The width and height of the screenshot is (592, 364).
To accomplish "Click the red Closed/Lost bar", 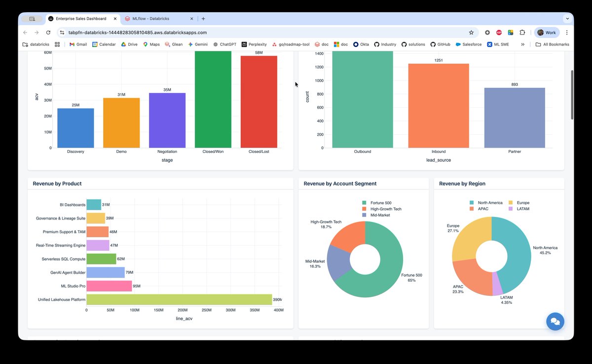I will [x=259, y=102].
